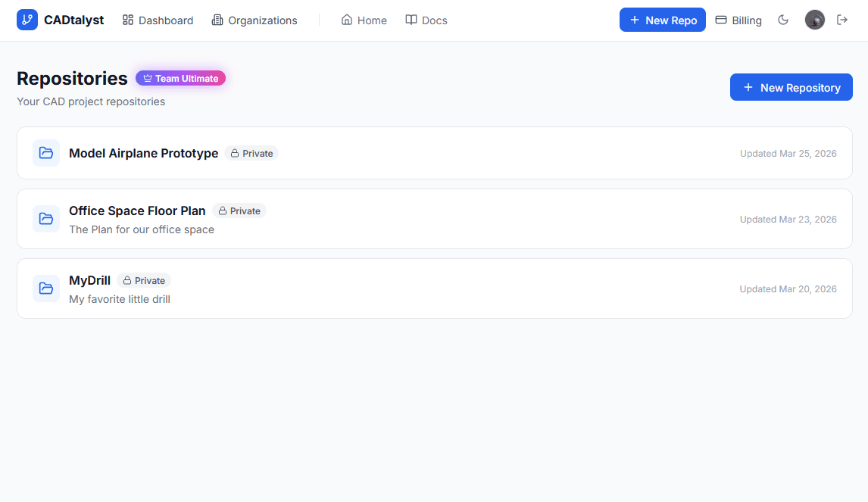Click the Team Ultimate badge
This screenshot has height=502, width=868.
click(180, 78)
